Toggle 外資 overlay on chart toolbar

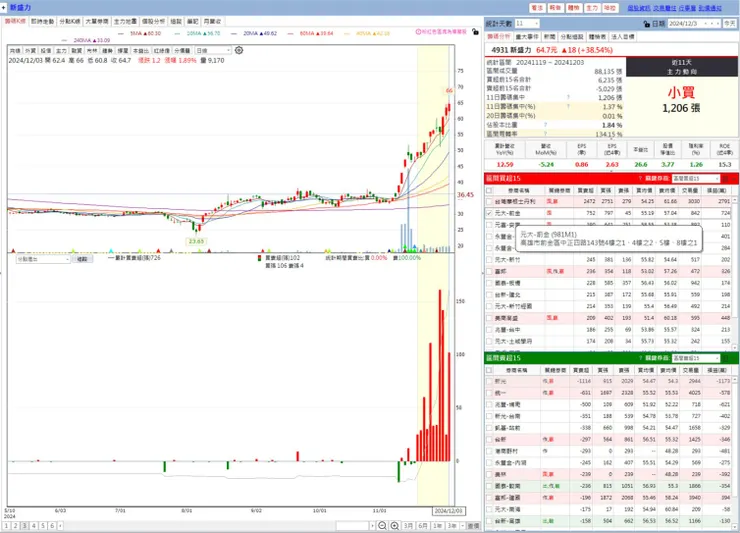tap(30, 51)
